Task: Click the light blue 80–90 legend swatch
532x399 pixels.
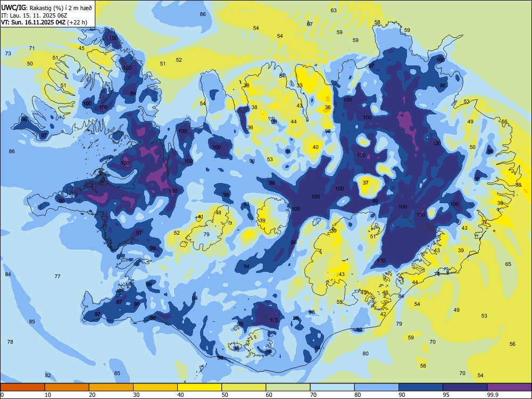Action: [x=377, y=387]
